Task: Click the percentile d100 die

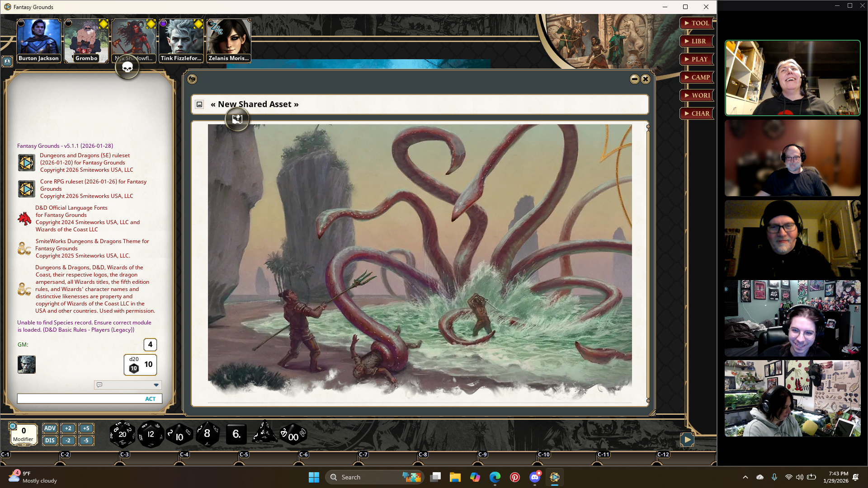Action: [293, 435]
